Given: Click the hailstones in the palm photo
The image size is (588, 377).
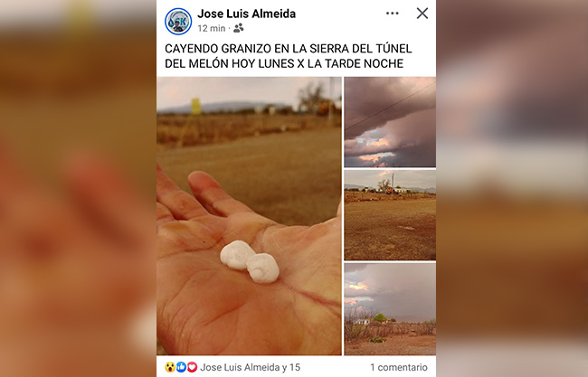Looking at the screenshot, I should pyautogui.click(x=250, y=261).
